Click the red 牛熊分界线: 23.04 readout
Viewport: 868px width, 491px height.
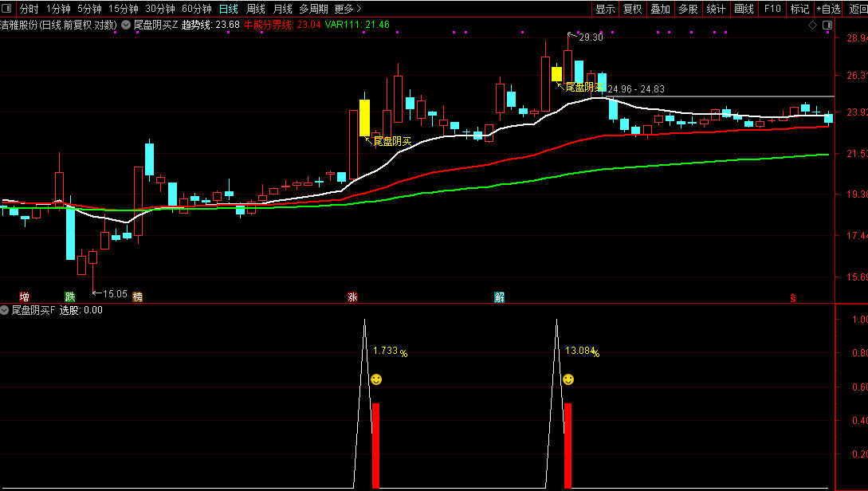[x=282, y=25]
